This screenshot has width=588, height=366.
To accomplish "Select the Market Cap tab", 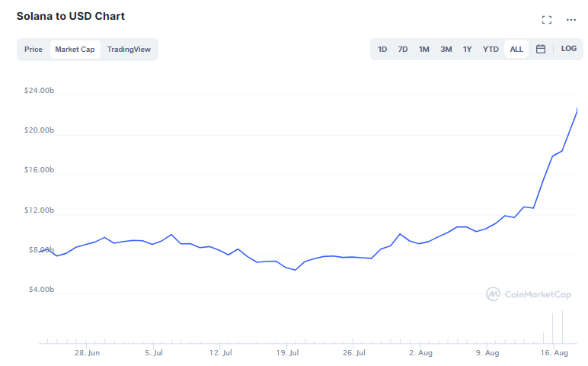I will 75,50.
